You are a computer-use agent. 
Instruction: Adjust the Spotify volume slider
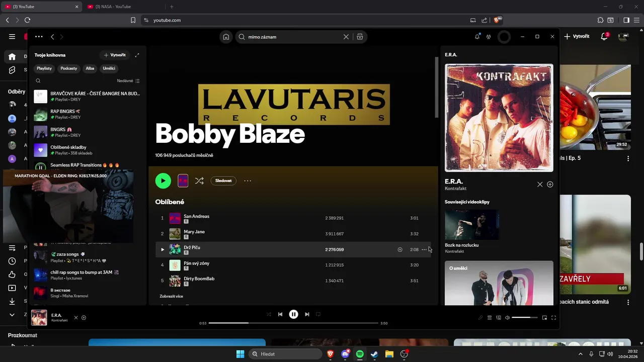[525, 318]
